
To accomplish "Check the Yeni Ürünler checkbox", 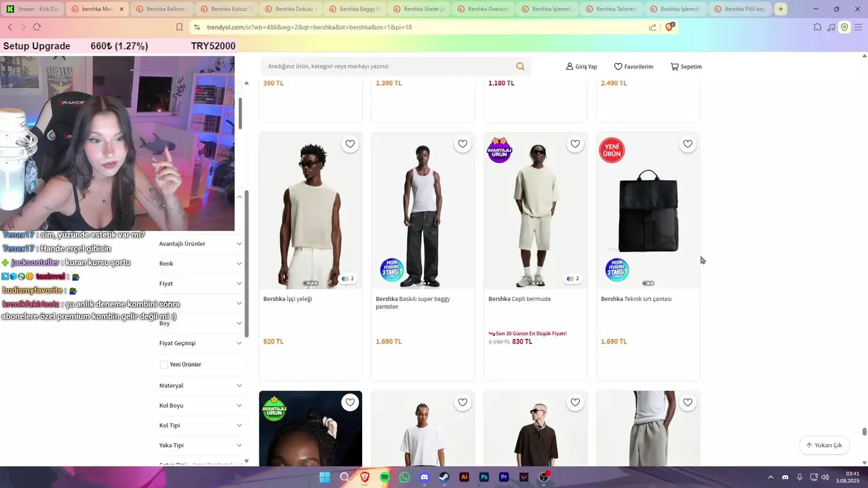I will [163, 365].
